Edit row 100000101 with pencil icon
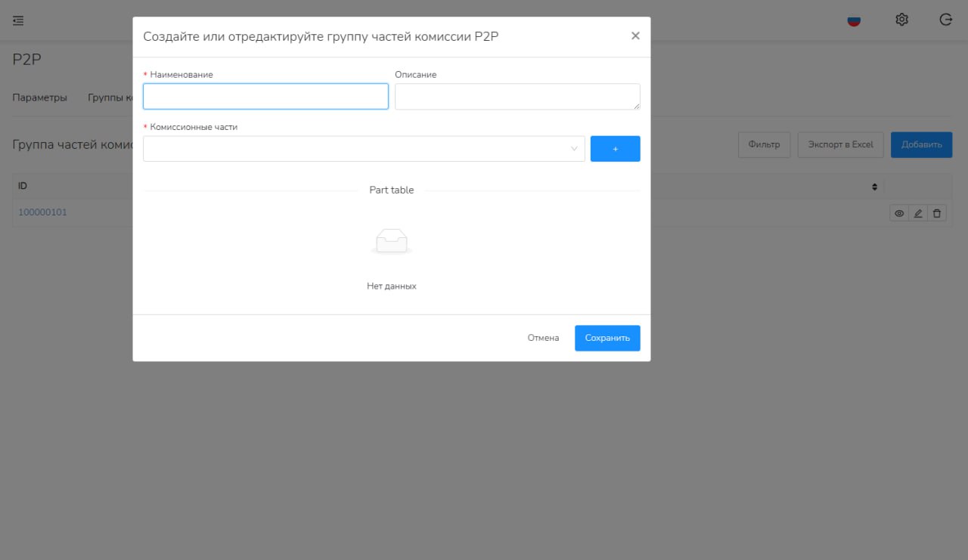The height and width of the screenshot is (560, 968). click(918, 214)
